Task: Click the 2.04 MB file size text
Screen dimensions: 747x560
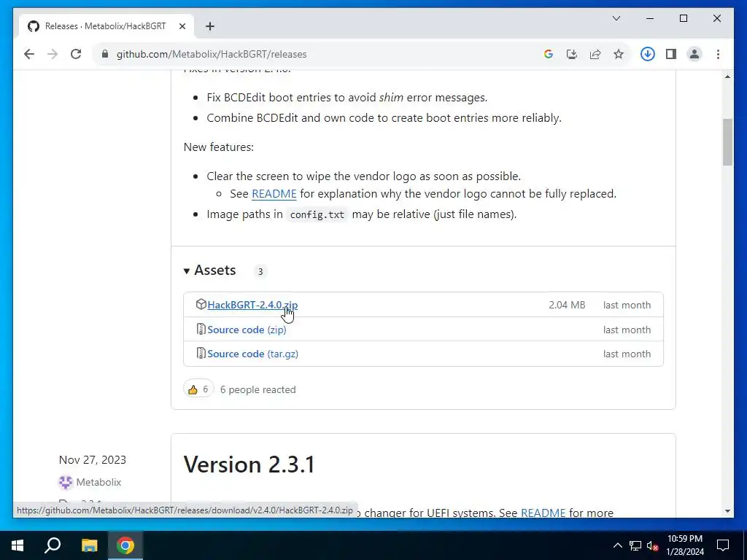Action: (567, 305)
